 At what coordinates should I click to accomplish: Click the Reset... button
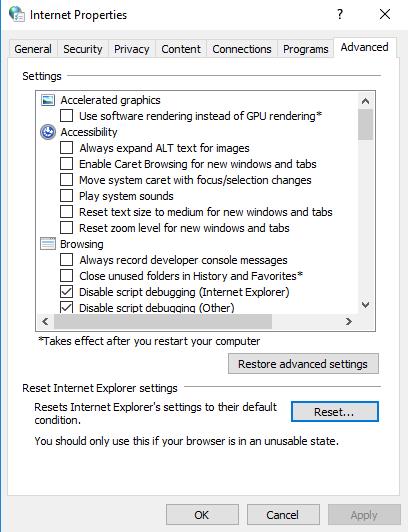point(334,412)
